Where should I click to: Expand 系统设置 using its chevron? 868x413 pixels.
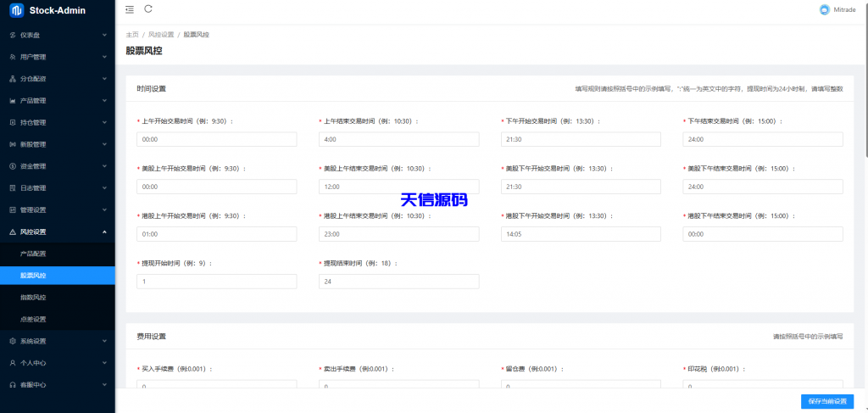104,341
